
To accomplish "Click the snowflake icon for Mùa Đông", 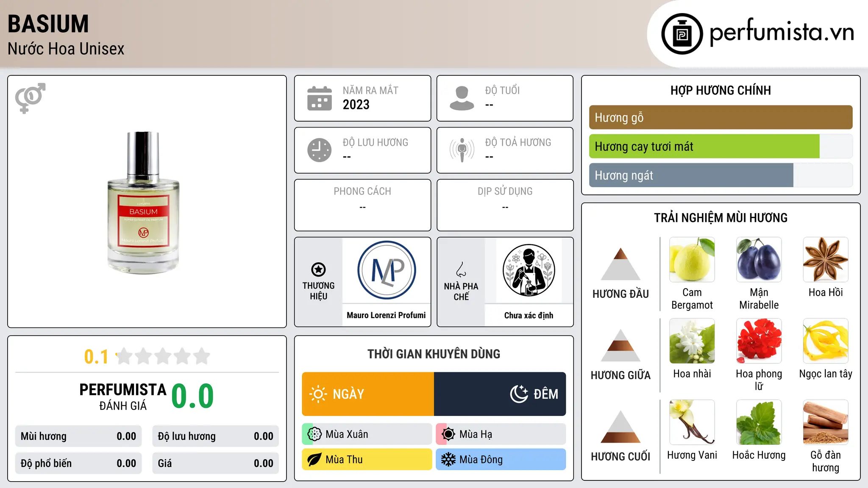I will coord(448,460).
